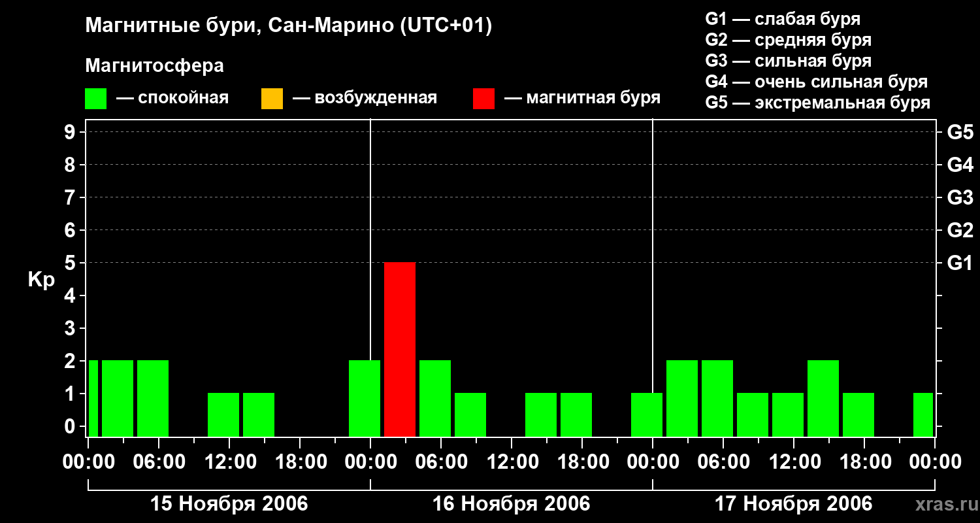Click the G4 label on the right axis
Image resolution: width=980 pixels, height=523 pixels.
tap(960, 165)
